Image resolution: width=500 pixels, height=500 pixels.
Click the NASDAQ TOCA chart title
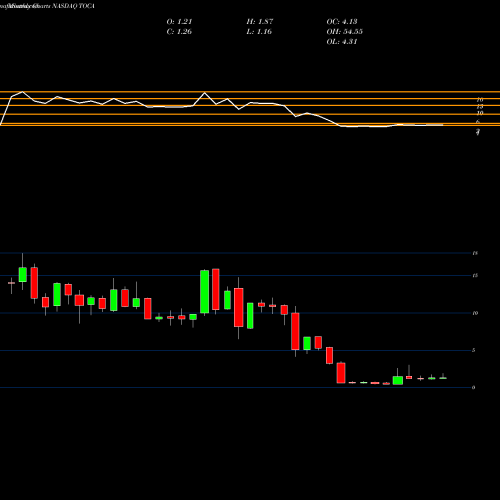click(47, 6)
